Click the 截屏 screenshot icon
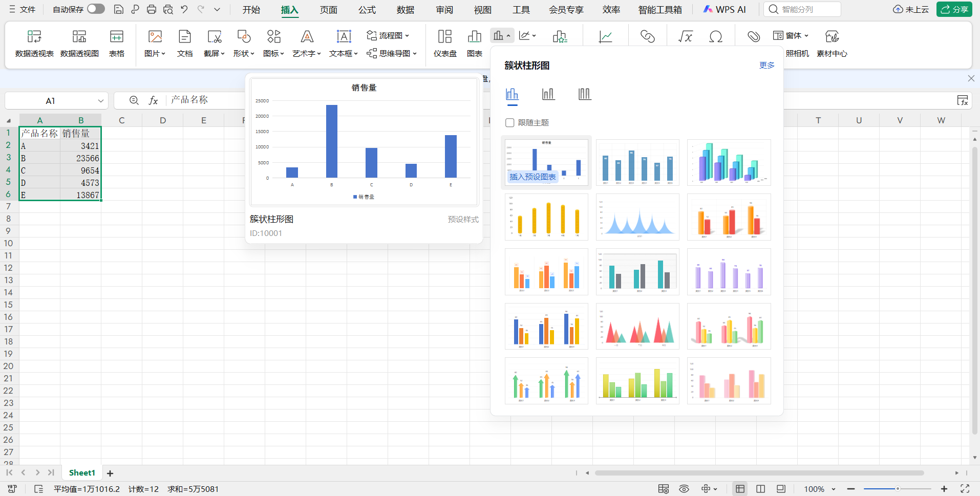 click(x=214, y=37)
